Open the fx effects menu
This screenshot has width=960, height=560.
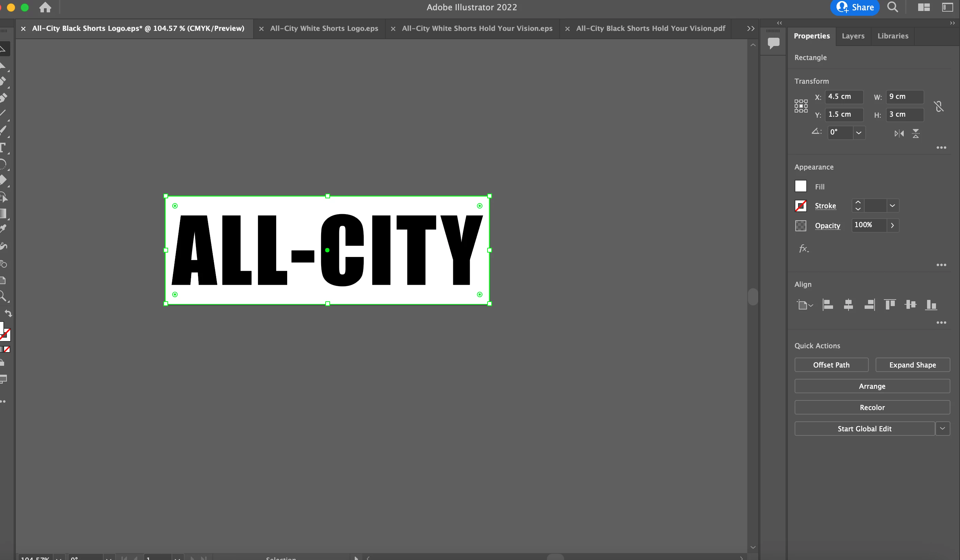point(804,249)
